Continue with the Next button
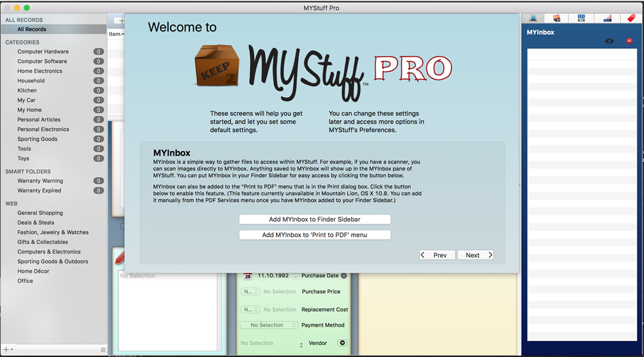Image resolution: width=644 pixels, height=357 pixels. coord(475,255)
